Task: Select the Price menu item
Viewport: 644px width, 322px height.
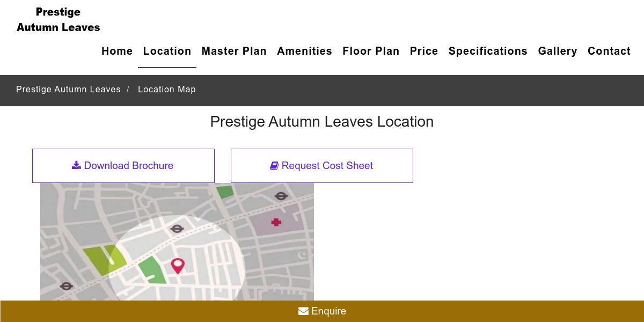Action: pyautogui.click(x=424, y=51)
